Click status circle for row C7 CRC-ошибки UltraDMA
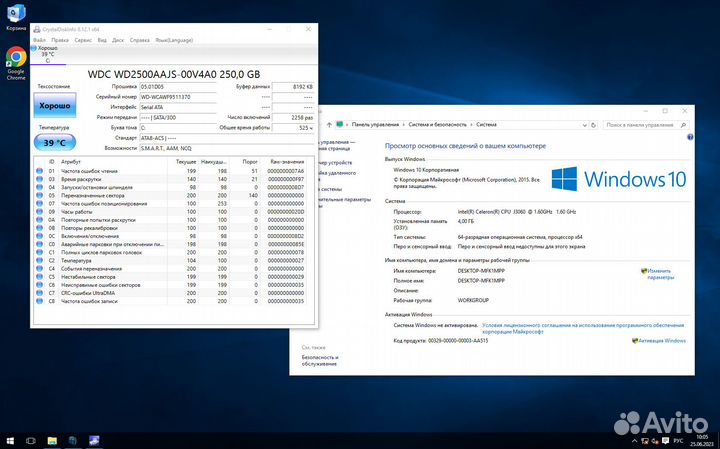720x449 pixels. (39, 293)
